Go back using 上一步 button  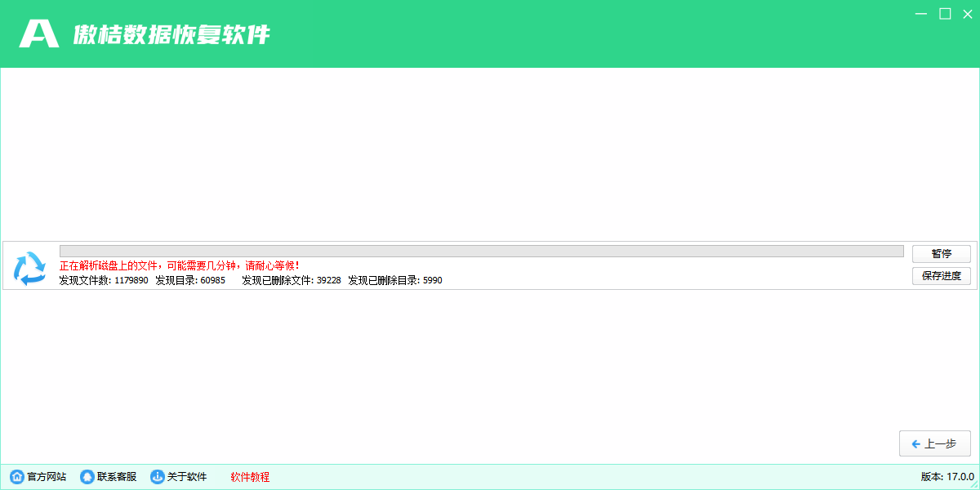934,443
